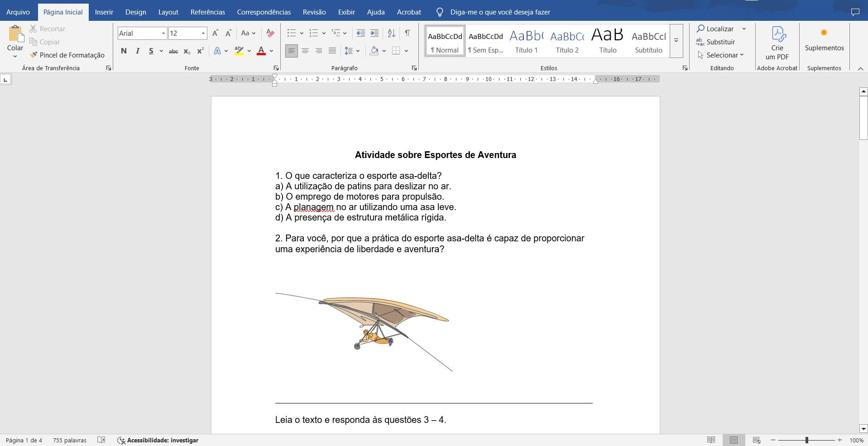Open Revisão tab
The image size is (868, 446).
(x=314, y=12)
